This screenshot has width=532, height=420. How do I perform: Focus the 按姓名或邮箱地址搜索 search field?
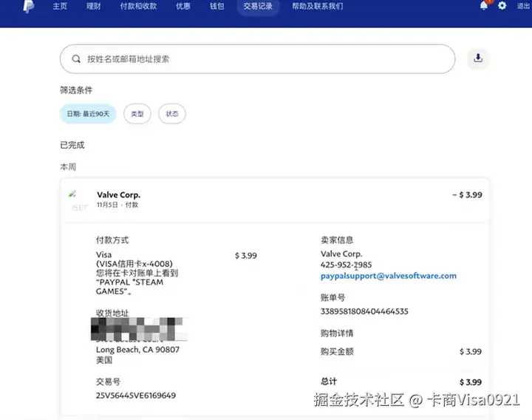point(258,59)
